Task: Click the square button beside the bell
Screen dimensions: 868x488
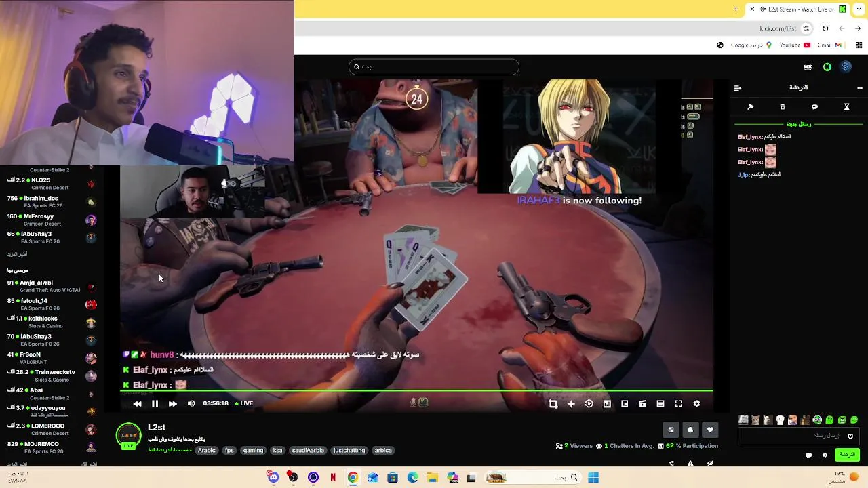Action: click(671, 430)
